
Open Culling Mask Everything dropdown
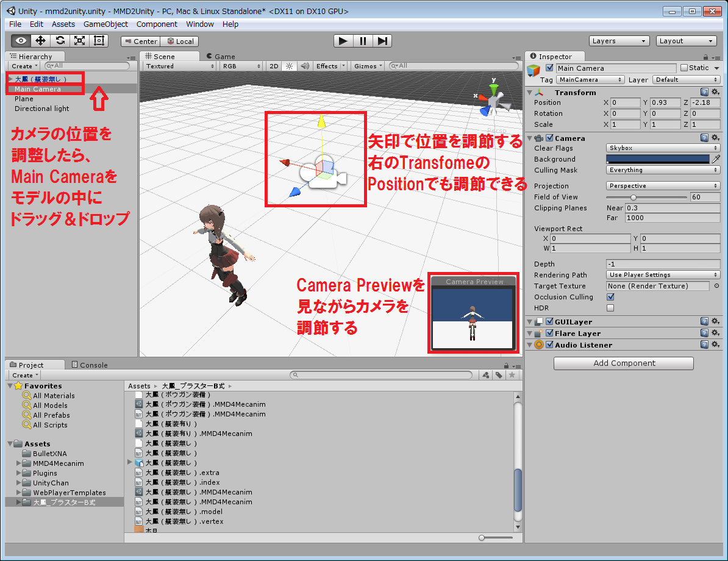click(663, 170)
